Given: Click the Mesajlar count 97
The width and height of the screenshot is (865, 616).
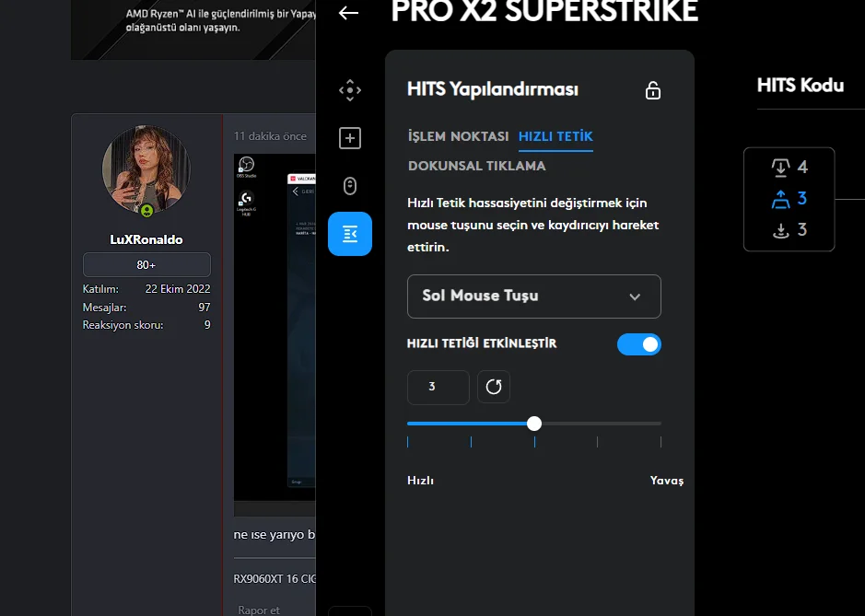Looking at the screenshot, I should pos(205,308).
